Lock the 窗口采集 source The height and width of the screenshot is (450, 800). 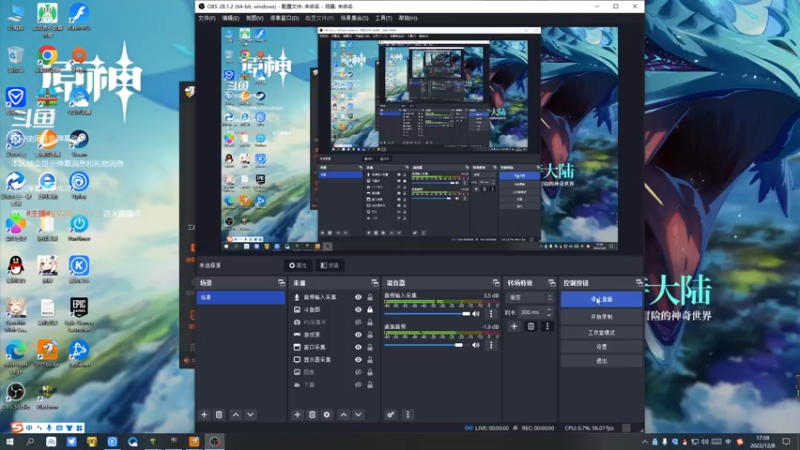click(370, 347)
